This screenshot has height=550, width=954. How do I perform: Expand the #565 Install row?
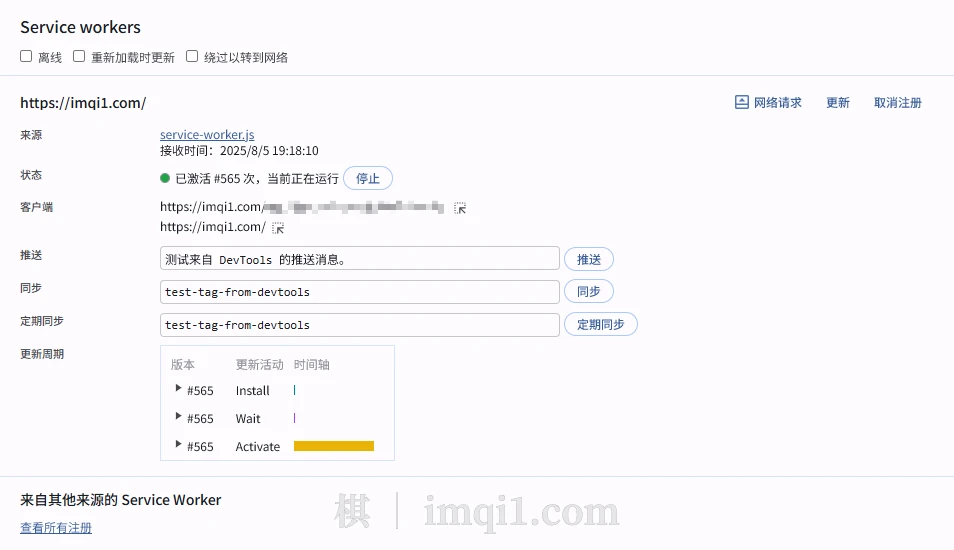click(178, 389)
